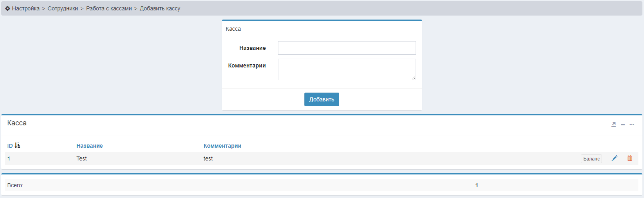
Task: Click the 'test' comment cell in row 1
Action: pos(208,158)
